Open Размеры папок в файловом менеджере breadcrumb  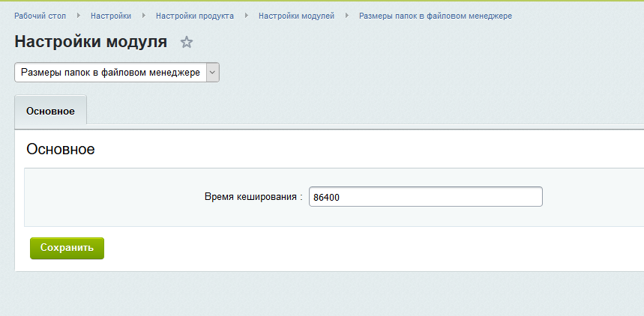[x=436, y=16]
